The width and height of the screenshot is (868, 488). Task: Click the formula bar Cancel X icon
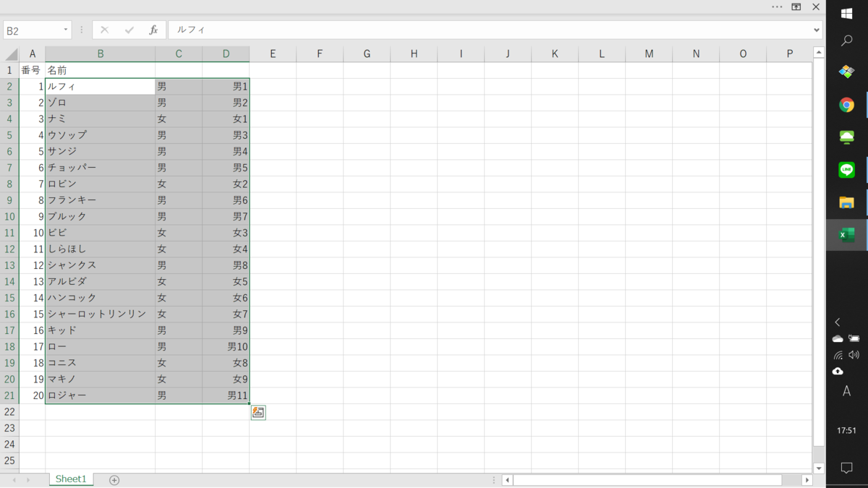[104, 30]
